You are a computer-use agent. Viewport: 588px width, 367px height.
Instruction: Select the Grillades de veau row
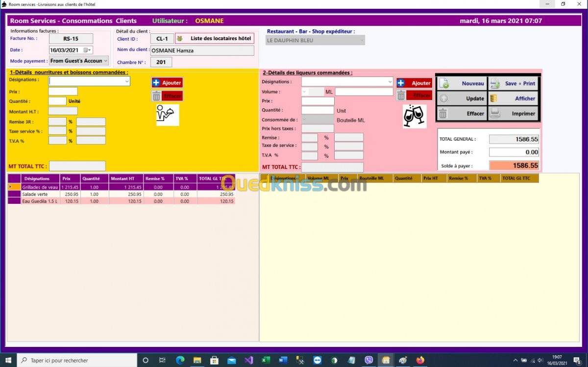(121, 187)
